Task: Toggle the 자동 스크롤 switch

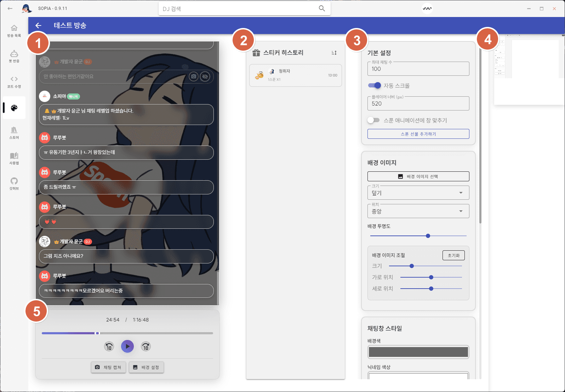Action: pos(374,85)
